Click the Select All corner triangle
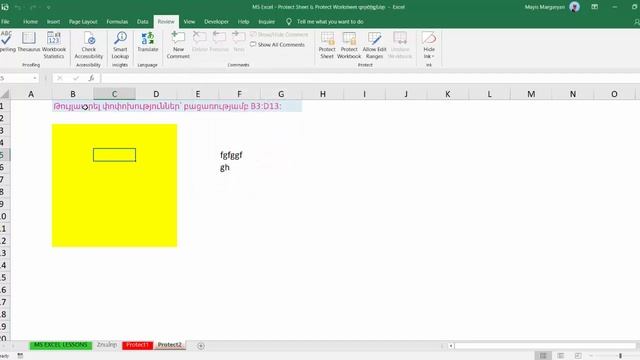Viewport: 640px width, 360px height. [x=5, y=94]
